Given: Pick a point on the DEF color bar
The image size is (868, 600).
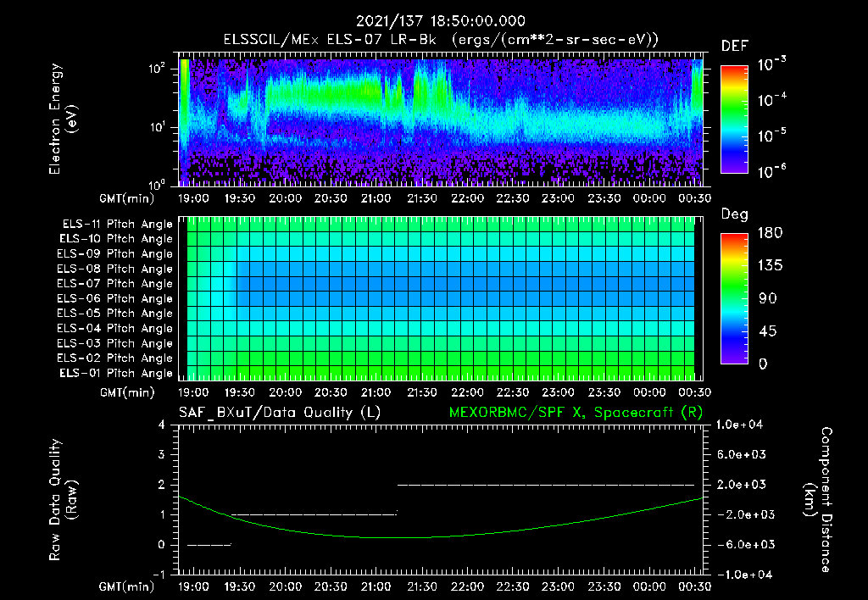Looking at the screenshot, I should (734, 119).
